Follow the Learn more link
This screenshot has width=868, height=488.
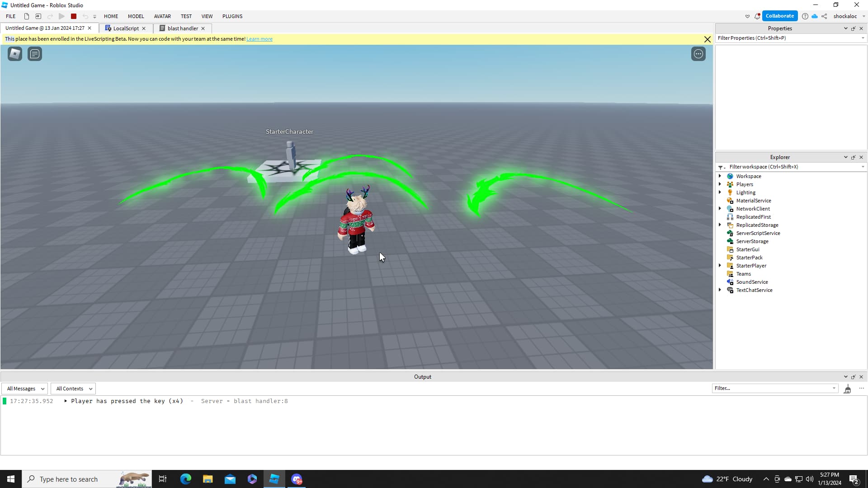(x=259, y=39)
